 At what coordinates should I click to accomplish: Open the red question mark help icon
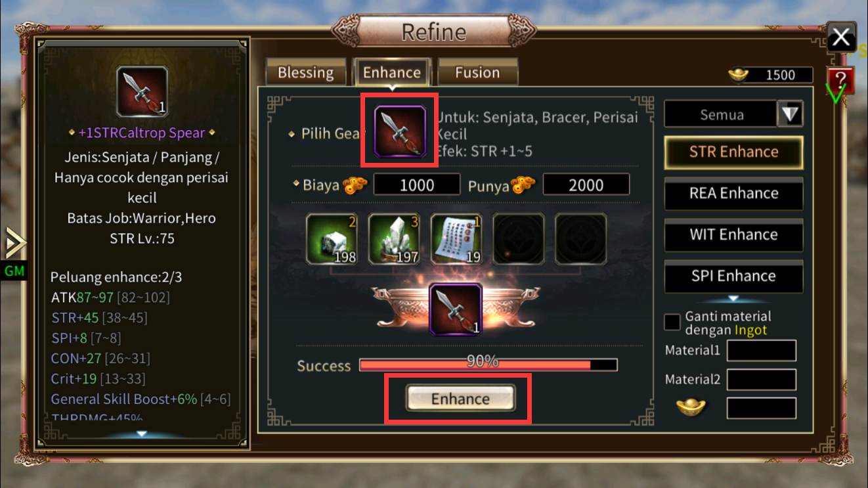[840, 80]
